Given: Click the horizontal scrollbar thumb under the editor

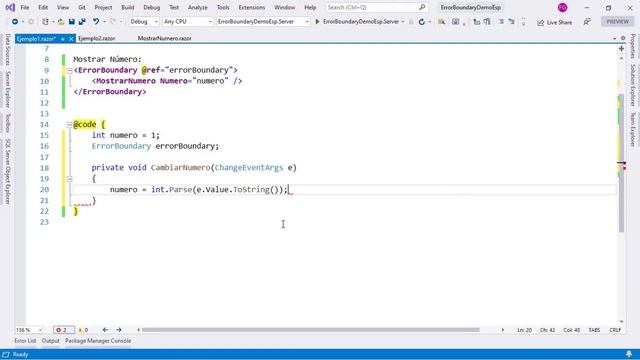Looking at the screenshot, I should click(311, 330).
